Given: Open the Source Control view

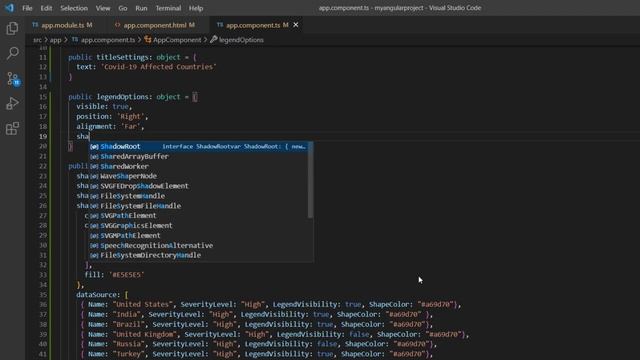Looking at the screenshot, I should click(12, 78).
